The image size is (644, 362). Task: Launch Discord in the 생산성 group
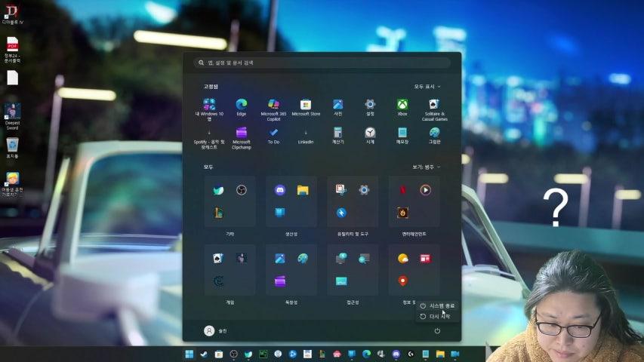point(280,190)
